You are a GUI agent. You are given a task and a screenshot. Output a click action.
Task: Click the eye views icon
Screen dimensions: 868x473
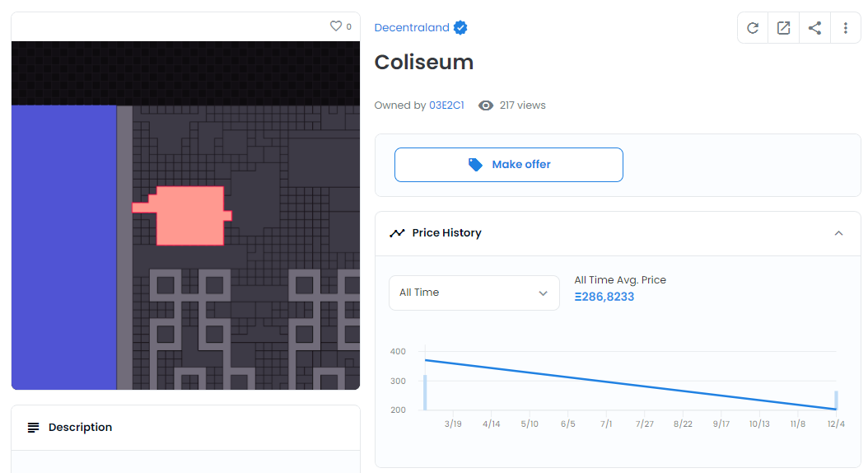click(486, 105)
